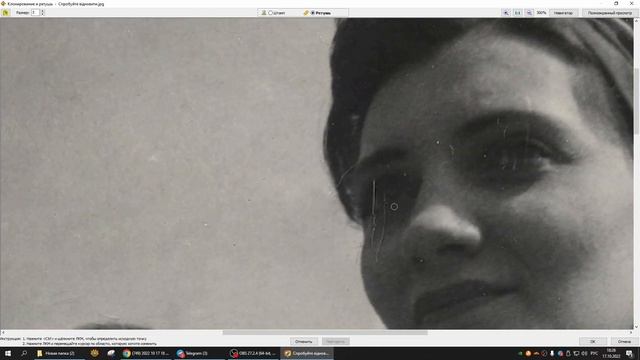Click the zoom out magnifier icon
Viewport: 640px width, 360px height.
[x=529, y=13]
